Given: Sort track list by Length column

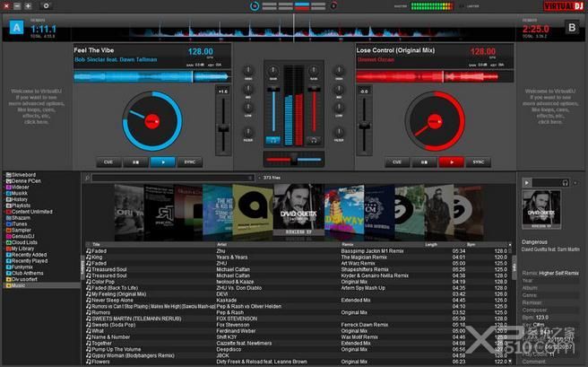Looking at the screenshot, I should click(431, 245).
